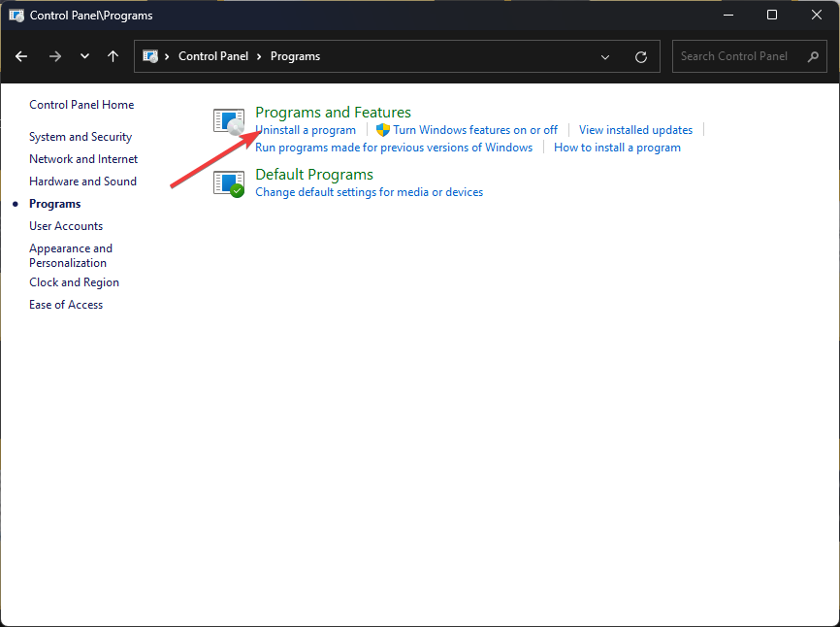Image resolution: width=840 pixels, height=627 pixels.
Task: Open Uninstall a program link
Action: 306,130
